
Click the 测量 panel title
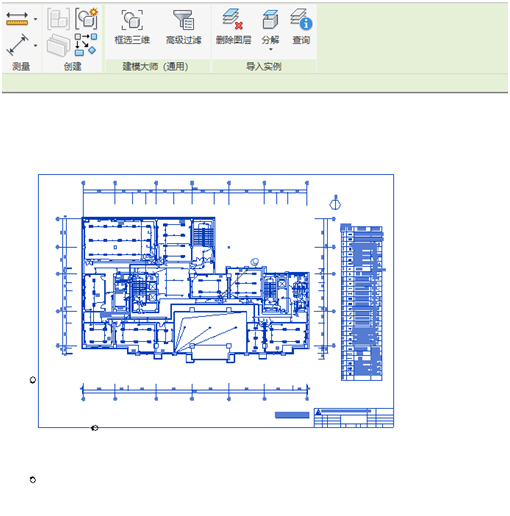tap(21, 66)
